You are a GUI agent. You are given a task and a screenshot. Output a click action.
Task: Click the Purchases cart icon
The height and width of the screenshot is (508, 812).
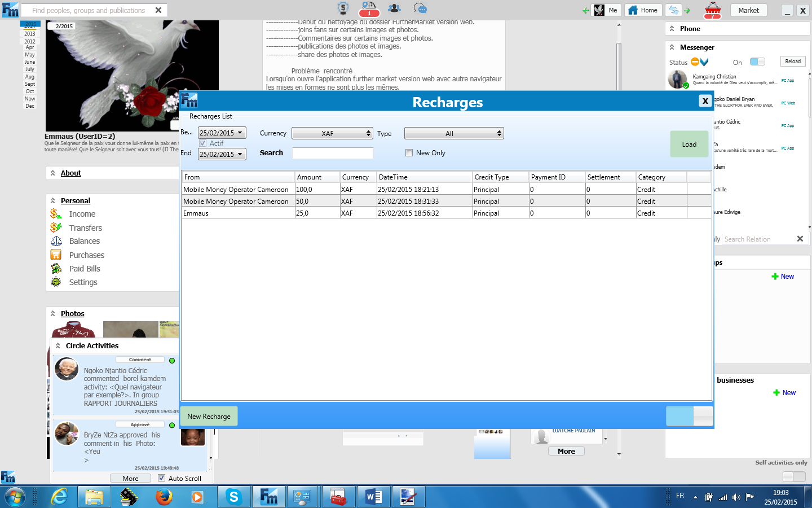56,255
